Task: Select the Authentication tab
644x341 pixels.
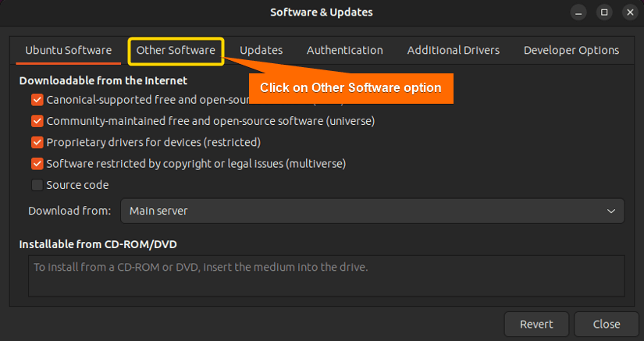Action: click(x=344, y=51)
